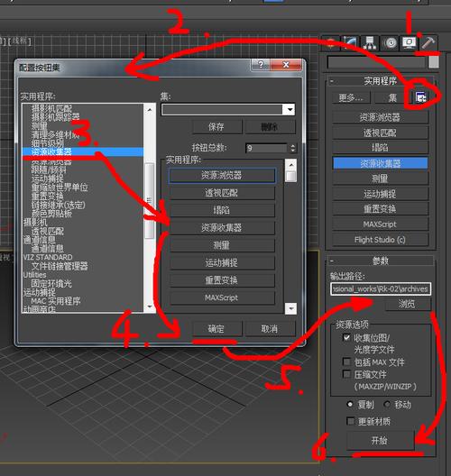Viewport: 451px width, 476px height.
Task: Click the 更多... button in utilities panel
Action: (351, 97)
